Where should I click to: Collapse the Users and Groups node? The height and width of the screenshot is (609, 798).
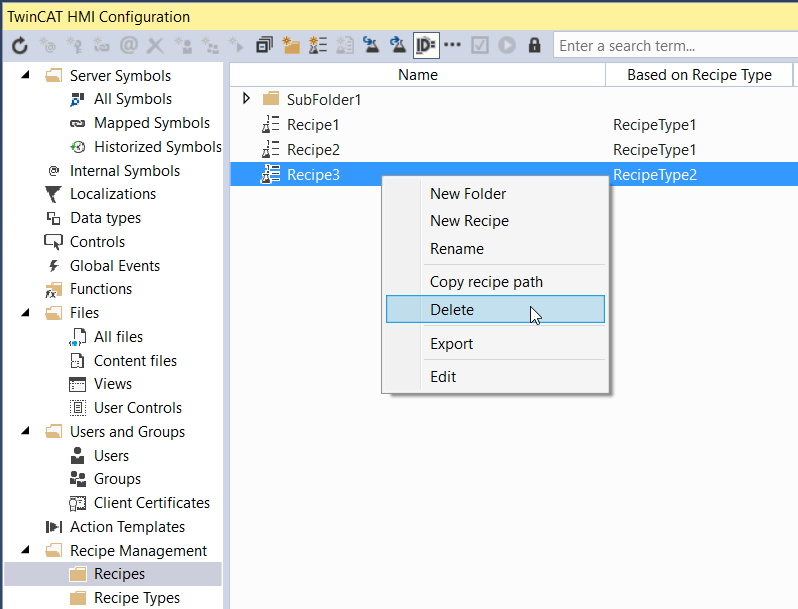pos(25,431)
